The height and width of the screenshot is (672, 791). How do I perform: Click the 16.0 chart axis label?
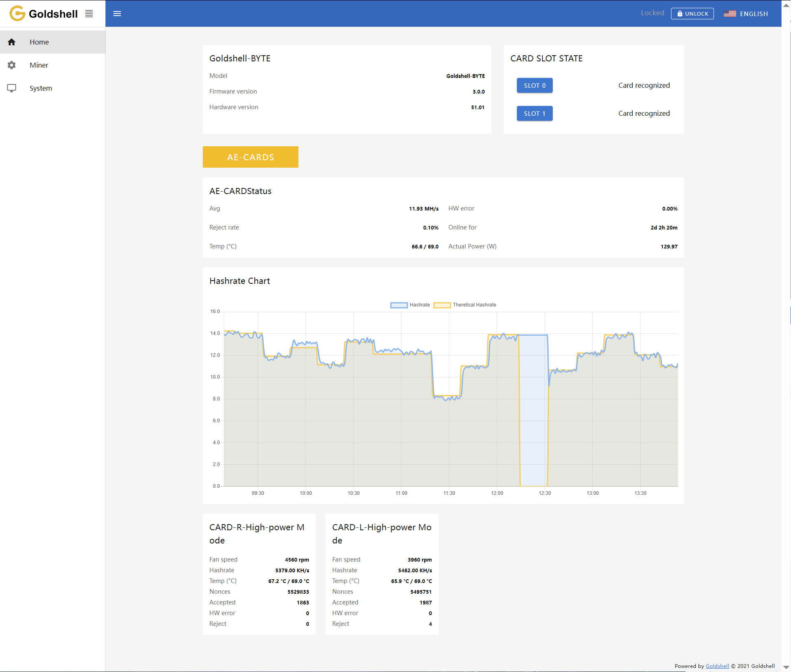click(215, 311)
